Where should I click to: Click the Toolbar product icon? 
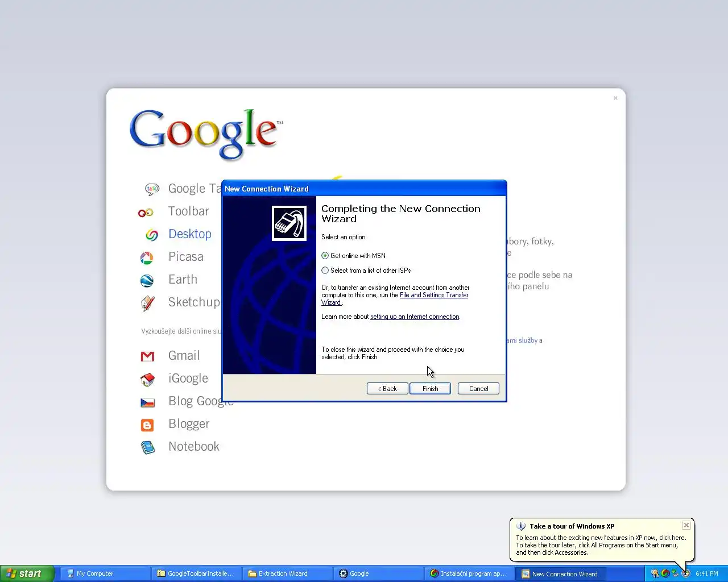pos(146,213)
